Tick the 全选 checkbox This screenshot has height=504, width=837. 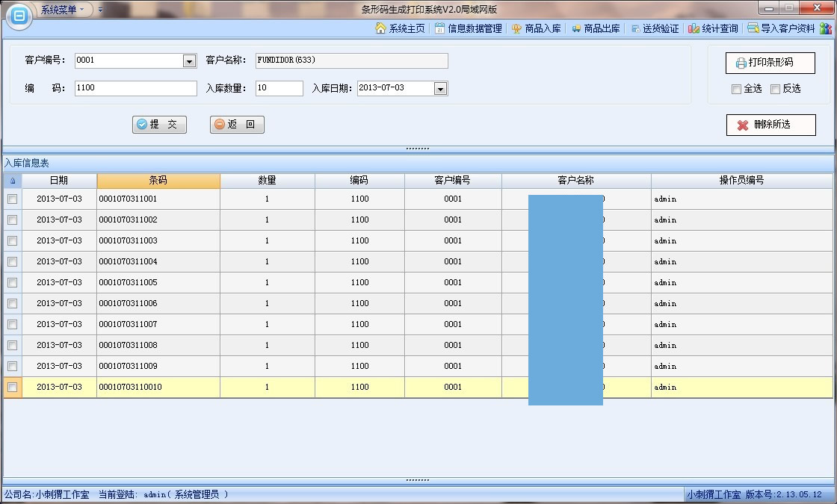click(736, 89)
